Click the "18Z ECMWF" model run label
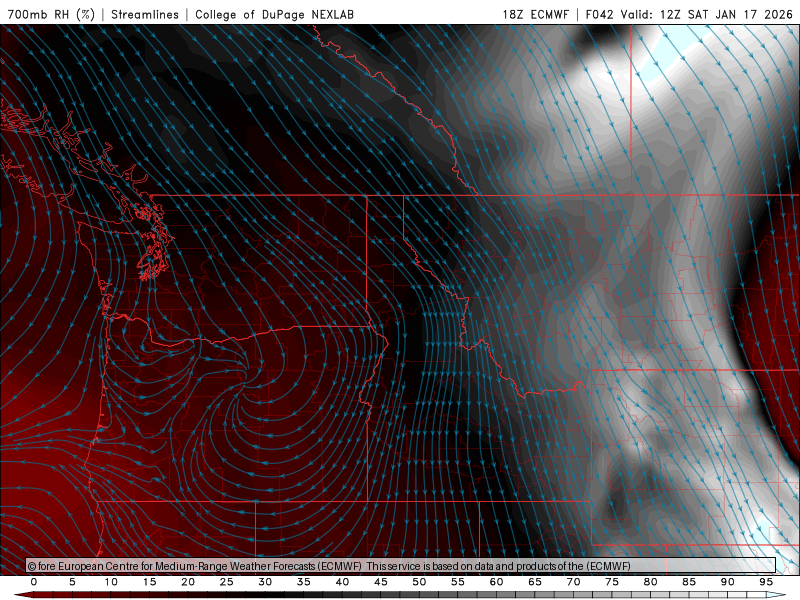The width and height of the screenshot is (800, 600). [535, 14]
